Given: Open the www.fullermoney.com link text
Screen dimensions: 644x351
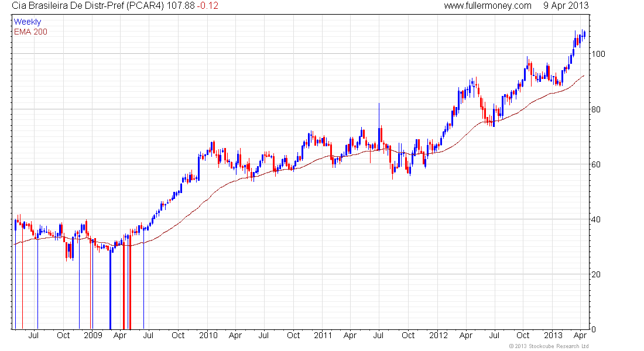Looking at the screenshot, I should 488,6.
